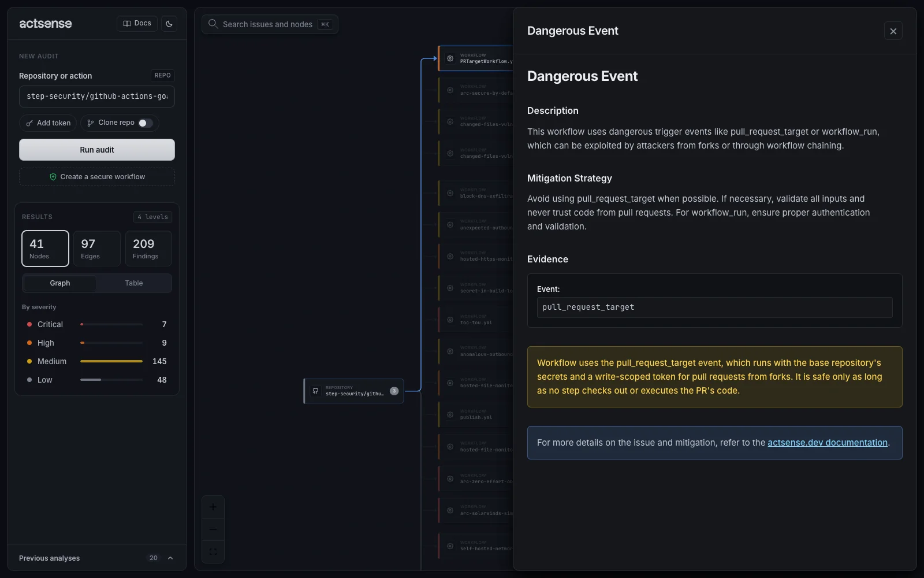The width and height of the screenshot is (924, 578).
Task: Click the Run audit button
Action: (x=97, y=150)
